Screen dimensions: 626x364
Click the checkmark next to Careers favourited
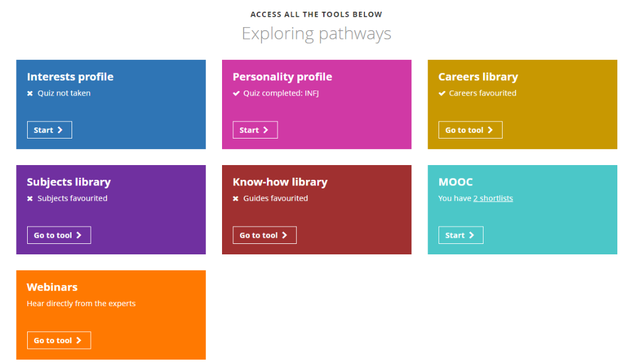442,93
